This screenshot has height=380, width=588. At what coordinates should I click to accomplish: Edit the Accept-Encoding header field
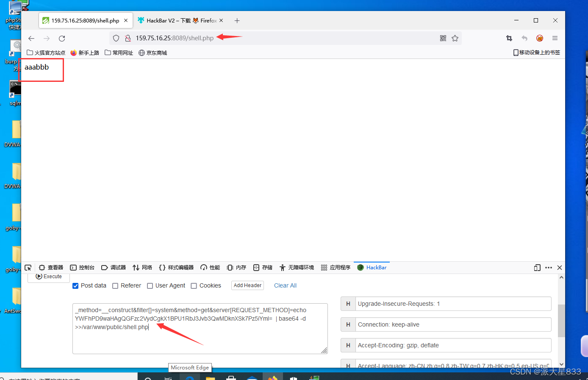pos(453,345)
